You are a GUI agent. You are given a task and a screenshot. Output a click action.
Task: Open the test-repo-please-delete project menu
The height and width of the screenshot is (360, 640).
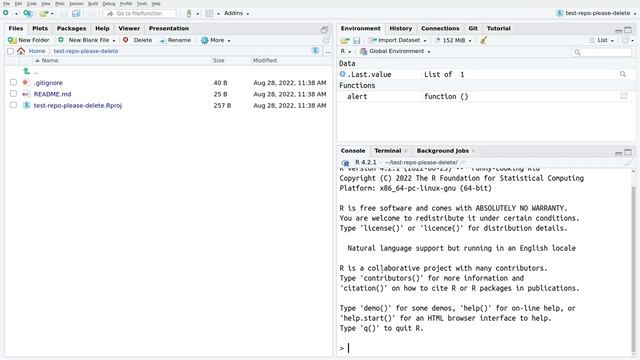596,13
